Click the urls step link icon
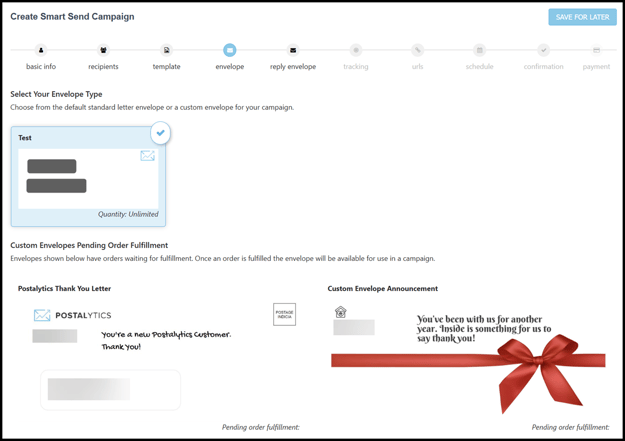 pos(417,50)
